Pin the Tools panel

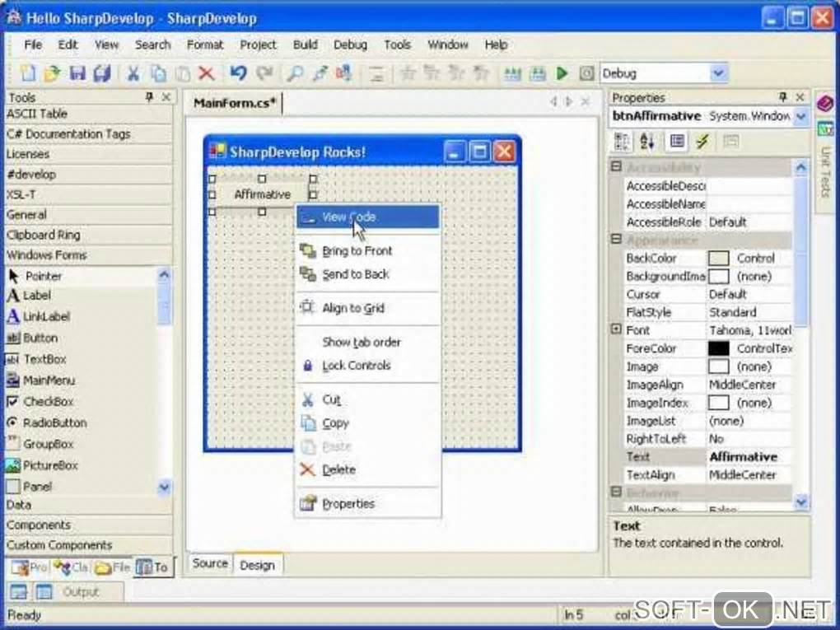[149, 97]
